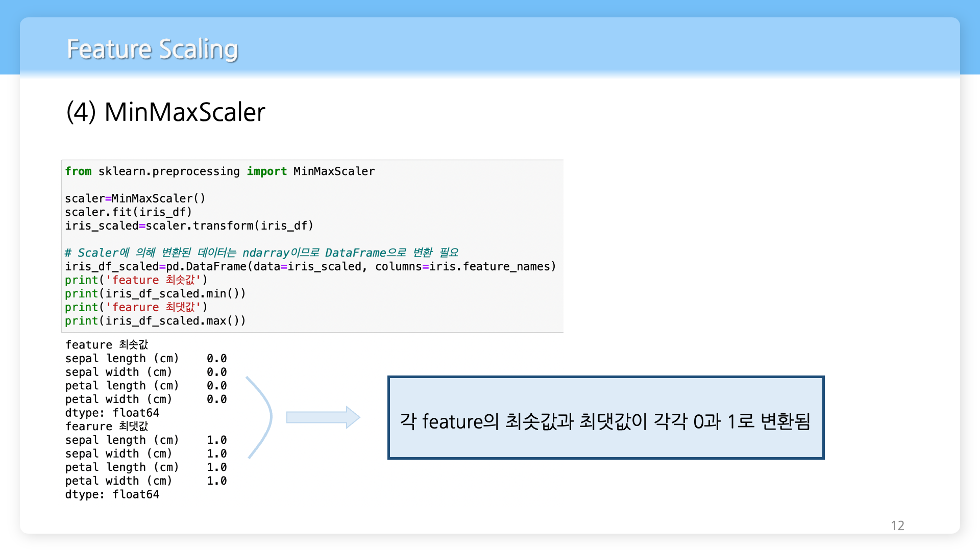
Task: Click the pd.DataFrame creation code line
Action: [x=310, y=266]
